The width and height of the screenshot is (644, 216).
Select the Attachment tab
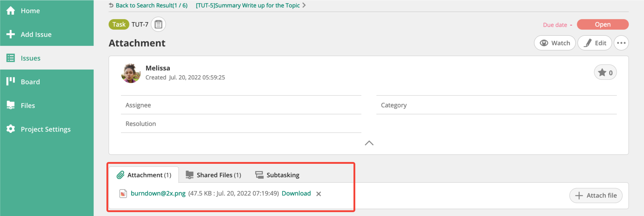tap(144, 175)
